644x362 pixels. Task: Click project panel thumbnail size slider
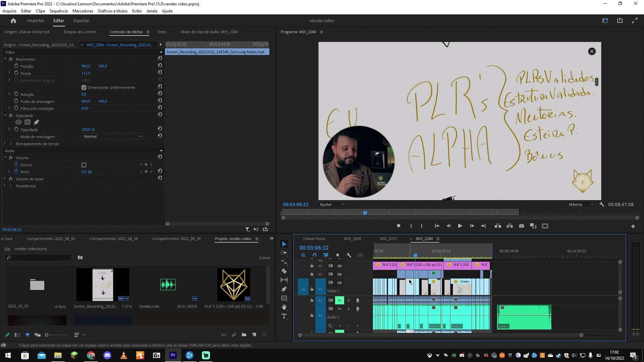[47, 335]
